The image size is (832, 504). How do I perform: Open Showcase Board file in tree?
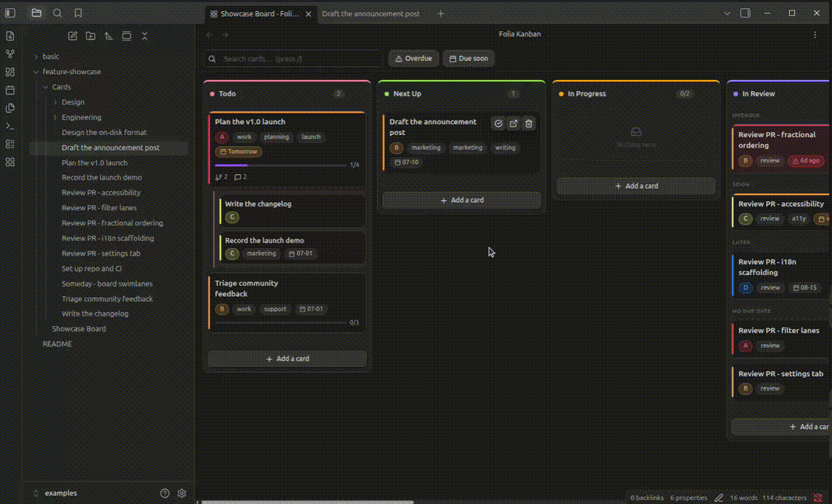tap(79, 329)
